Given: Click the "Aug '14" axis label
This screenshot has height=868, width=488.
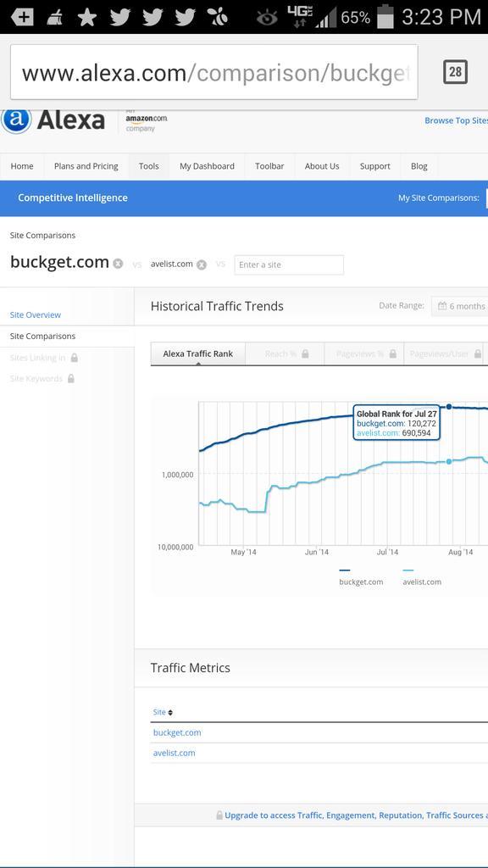Looking at the screenshot, I should click(460, 552).
